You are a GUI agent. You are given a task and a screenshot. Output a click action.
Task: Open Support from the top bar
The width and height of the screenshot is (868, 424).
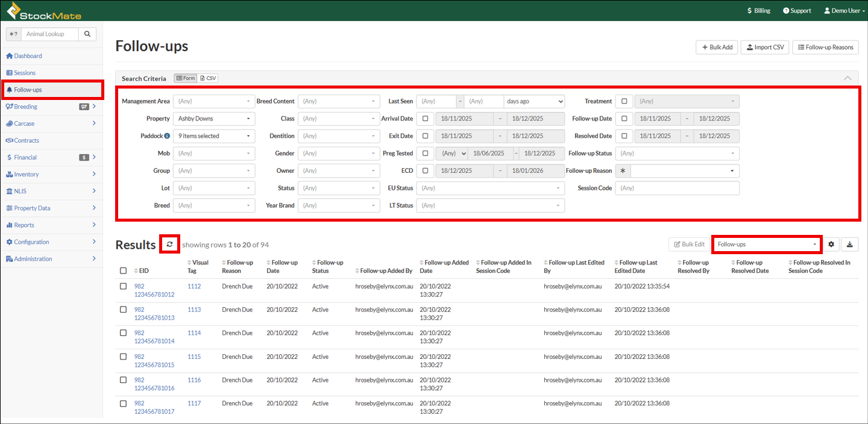[x=797, y=11]
